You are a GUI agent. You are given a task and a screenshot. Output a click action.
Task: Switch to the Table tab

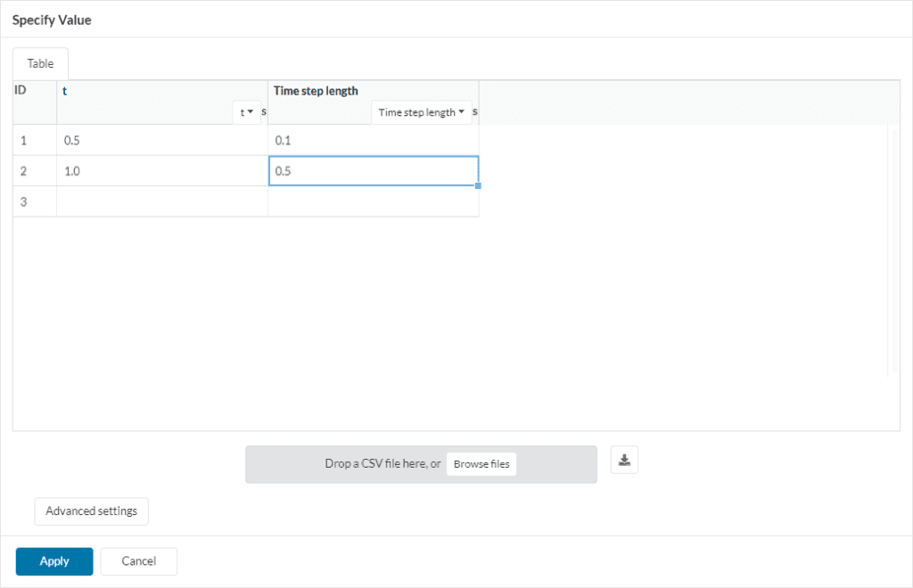click(x=40, y=63)
